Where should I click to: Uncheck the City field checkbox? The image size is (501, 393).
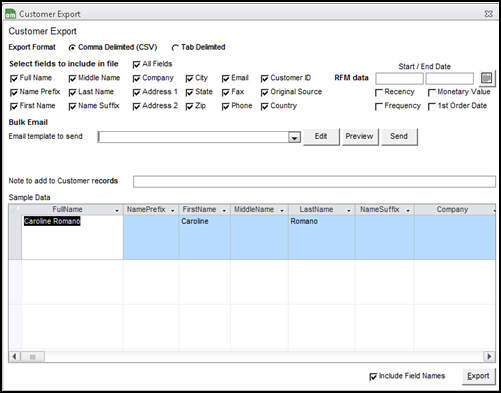point(189,79)
